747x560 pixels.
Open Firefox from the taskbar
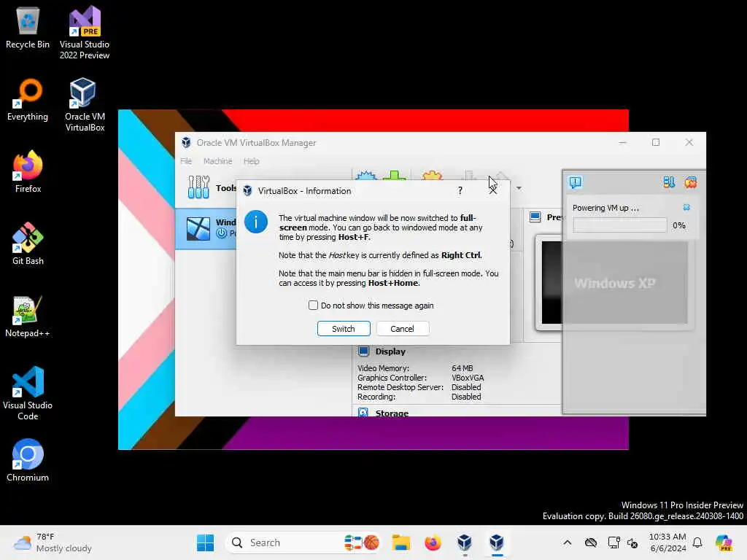point(433,542)
